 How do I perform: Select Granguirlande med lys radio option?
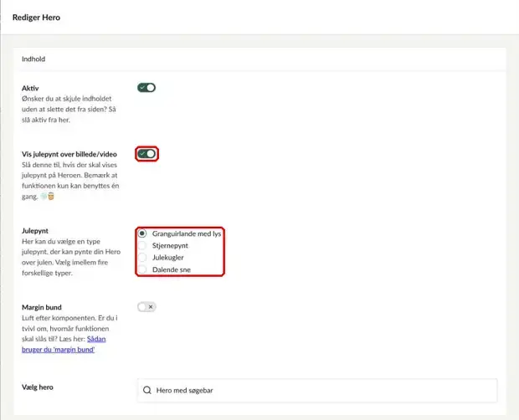(x=142, y=233)
